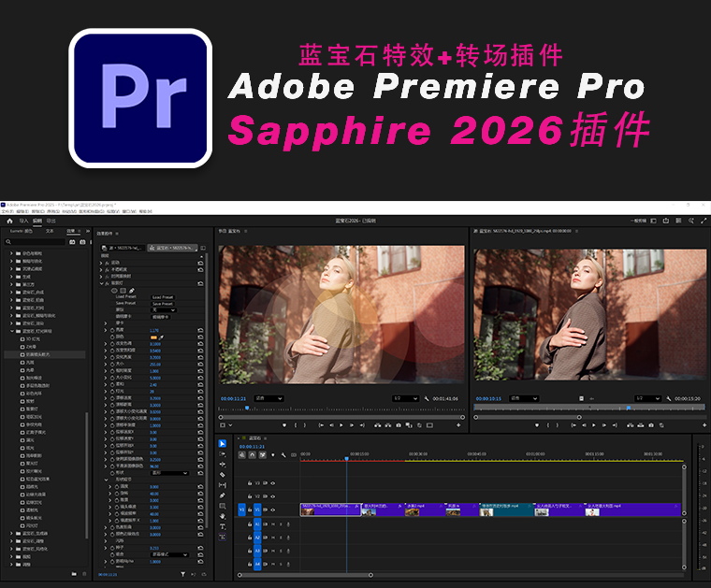Open Program monitor zoom level dropdown
This screenshot has width=711, height=588.
point(268,398)
